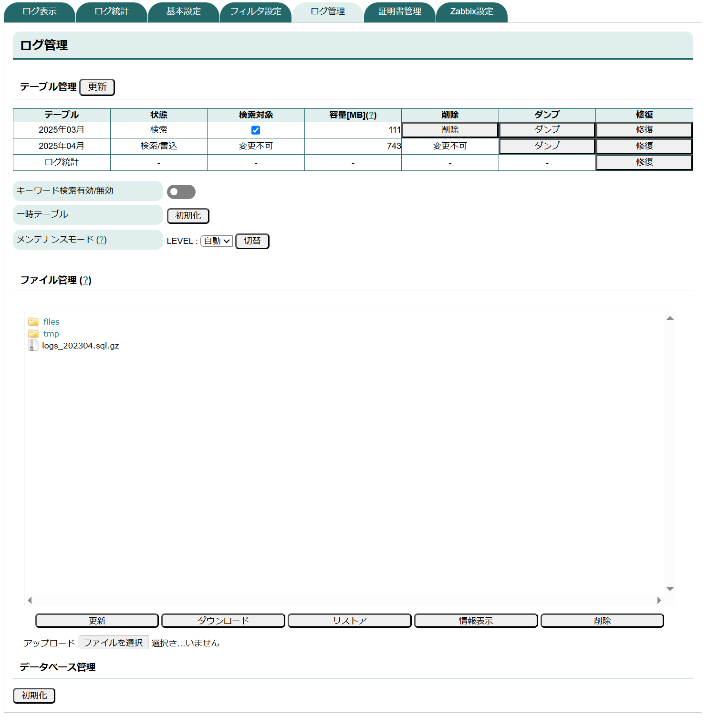Screen dimensions: 708x728
Task: Click the 検索/書込 status cell
Action: click(x=159, y=146)
